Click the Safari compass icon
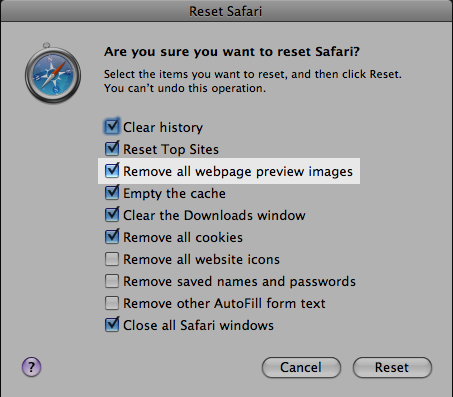Image resolution: width=453 pixels, height=397 pixels. 53,73
